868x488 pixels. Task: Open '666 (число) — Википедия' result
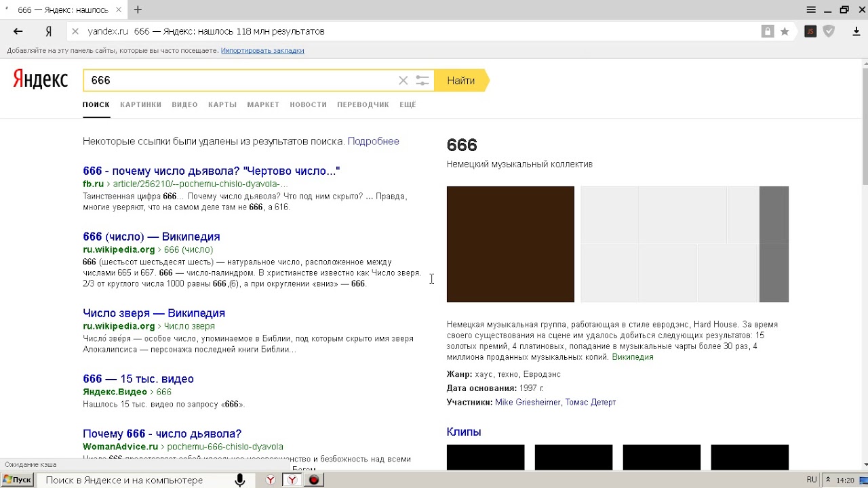tap(151, 237)
